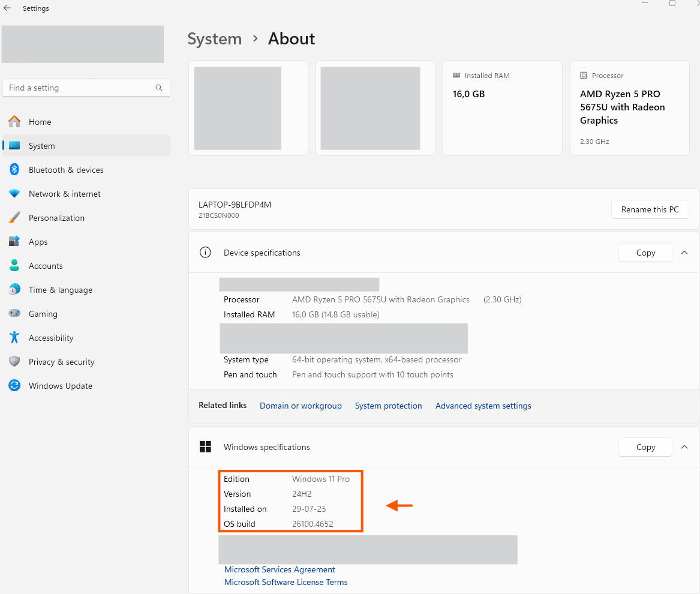
Task: Focus the Find a setting search box
Action: click(x=86, y=88)
